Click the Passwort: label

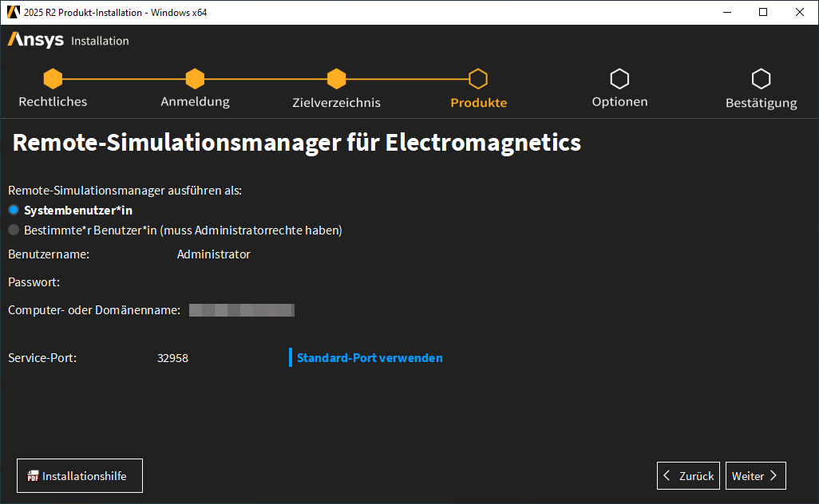(34, 282)
